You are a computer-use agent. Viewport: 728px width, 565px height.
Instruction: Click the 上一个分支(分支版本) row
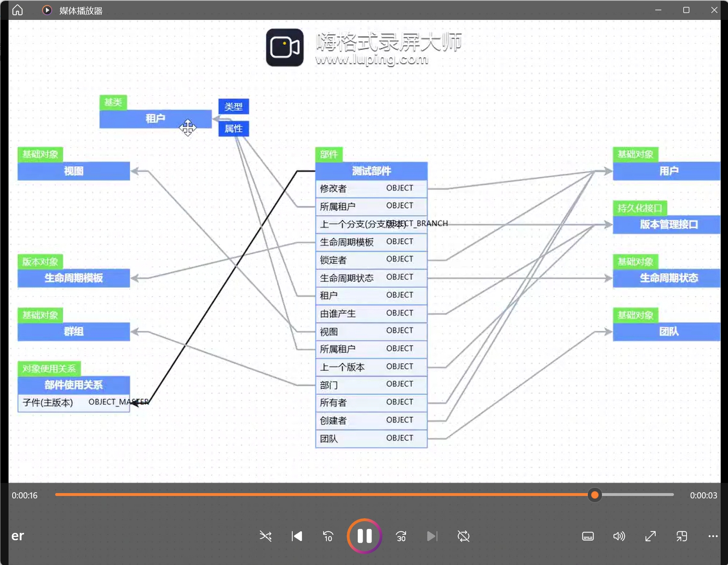pyautogui.click(x=371, y=224)
